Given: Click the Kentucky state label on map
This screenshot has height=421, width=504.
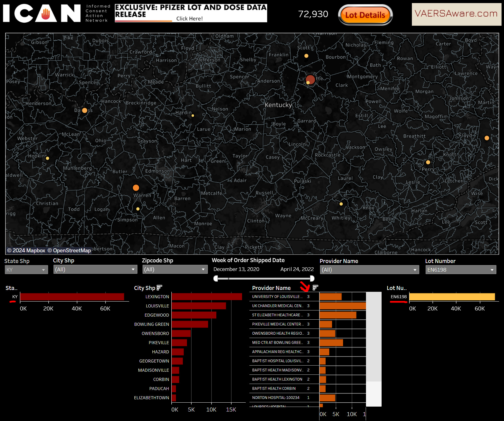Looking at the screenshot, I should tap(278, 105).
